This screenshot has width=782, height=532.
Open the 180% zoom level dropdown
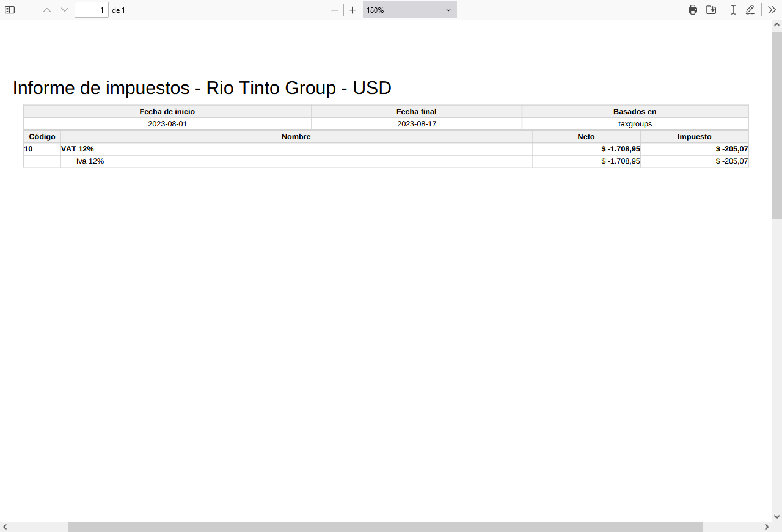point(409,10)
